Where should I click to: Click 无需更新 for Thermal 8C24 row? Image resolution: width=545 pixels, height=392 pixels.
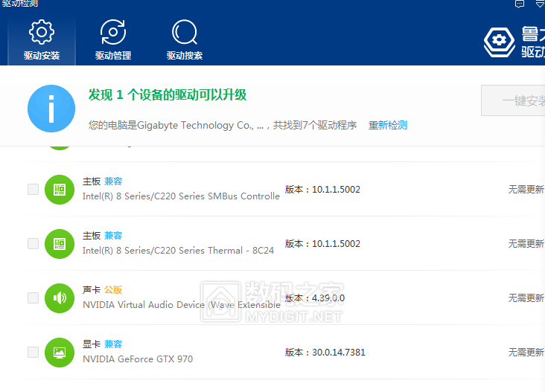point(526,244)
